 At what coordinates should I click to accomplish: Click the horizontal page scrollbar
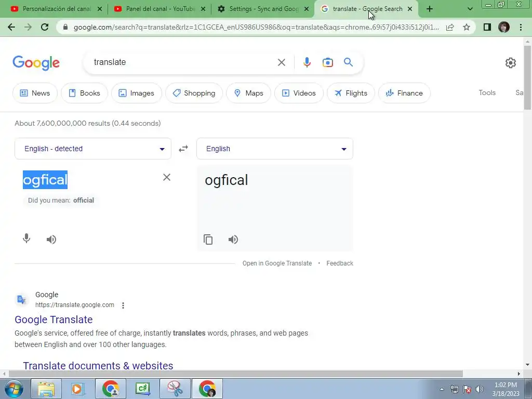(236, 374)
